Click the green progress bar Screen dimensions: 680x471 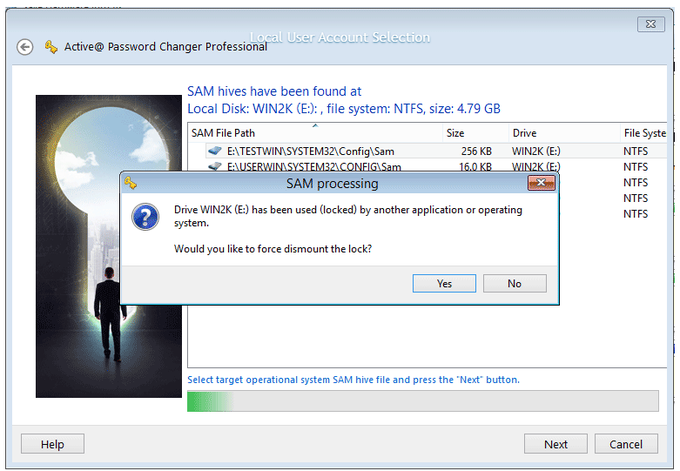point(422,401)
